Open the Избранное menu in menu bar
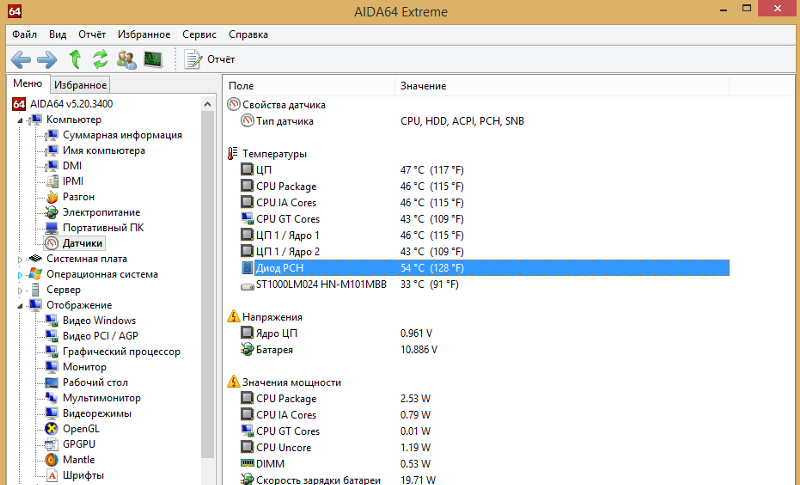 [x=144, y=35]
